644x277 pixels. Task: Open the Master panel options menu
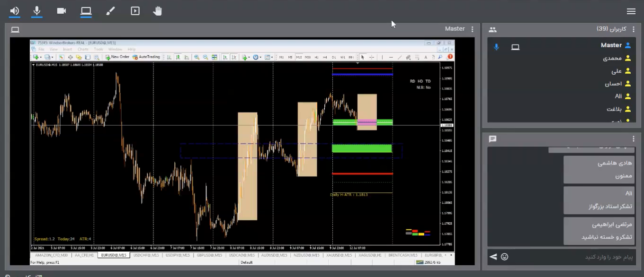472,29
